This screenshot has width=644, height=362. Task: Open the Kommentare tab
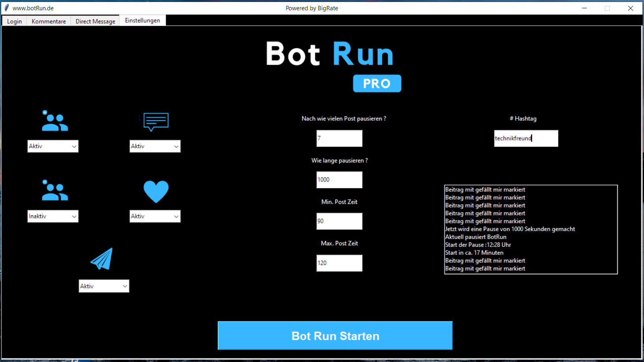pyautogui.click(x=49, y=21)
